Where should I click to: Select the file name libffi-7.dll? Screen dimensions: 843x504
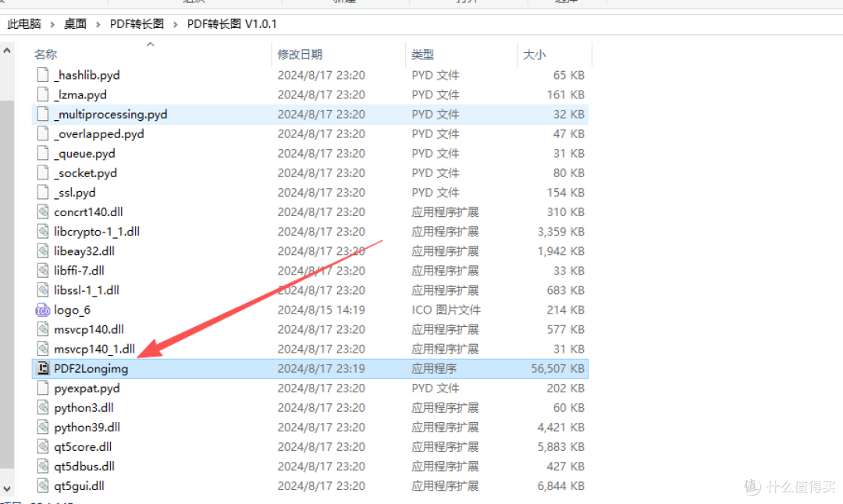click(x=79, y=271)
